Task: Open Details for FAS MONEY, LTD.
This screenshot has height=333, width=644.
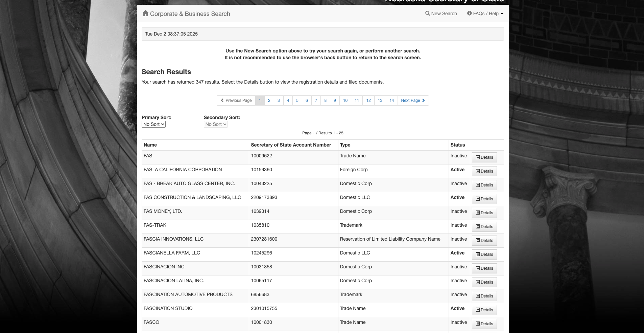Action: tap(484, 213)
